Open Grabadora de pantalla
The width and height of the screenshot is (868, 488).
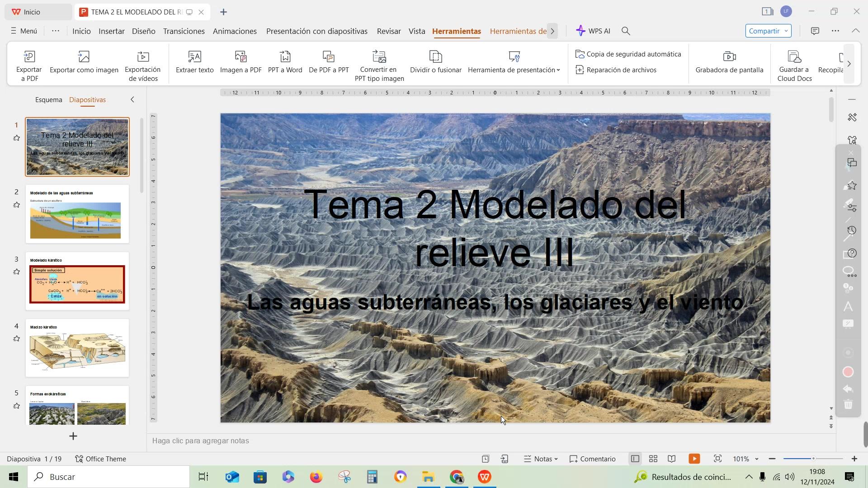[729, 62]
